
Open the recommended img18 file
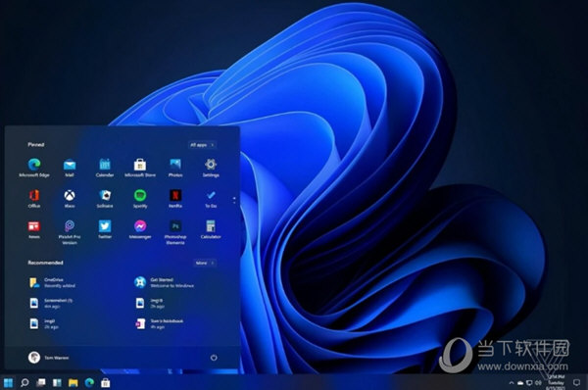150,303
